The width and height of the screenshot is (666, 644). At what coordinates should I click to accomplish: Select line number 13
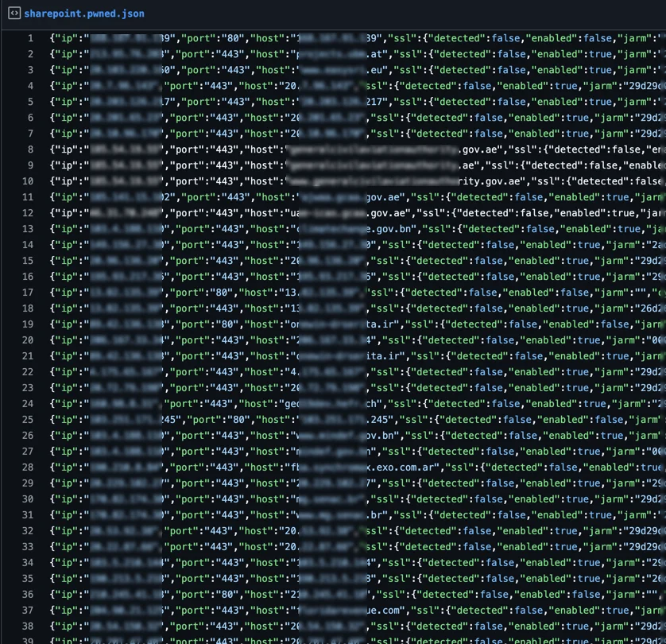point(28,229)
